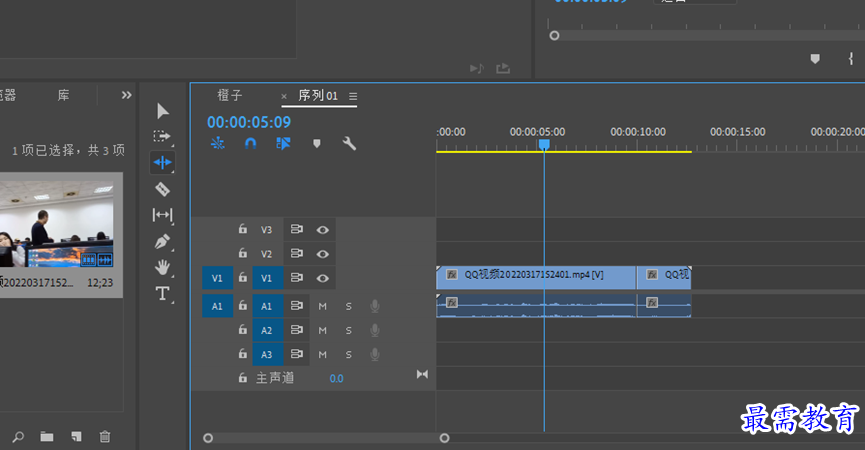Image resolution: width=865 pixels, height=450 pixels.
Task: Solo audio track A2
Action: (349, 330)
